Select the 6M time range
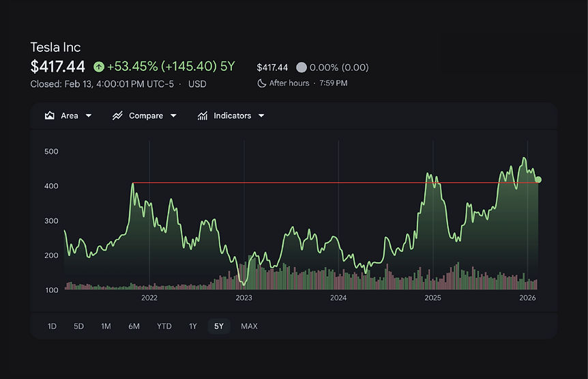This screenshot has height=379, width=588. pos(134,326)
